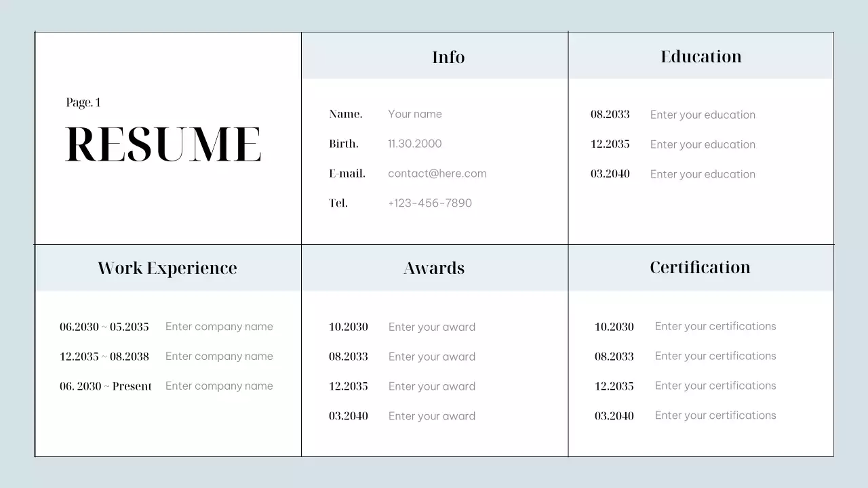The width and height of the screenshot is (868, 488).
Task: Select the 12.2035 date under Certification
Action: point(614,386)
